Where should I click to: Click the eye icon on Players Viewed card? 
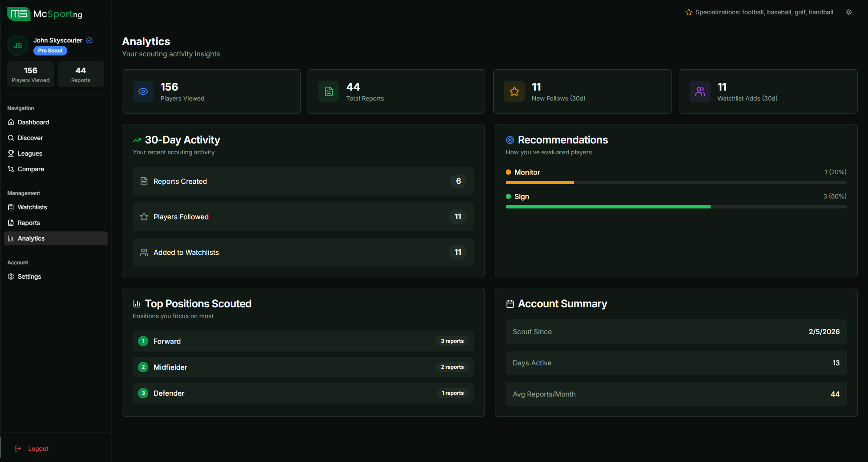pos(143,91)
